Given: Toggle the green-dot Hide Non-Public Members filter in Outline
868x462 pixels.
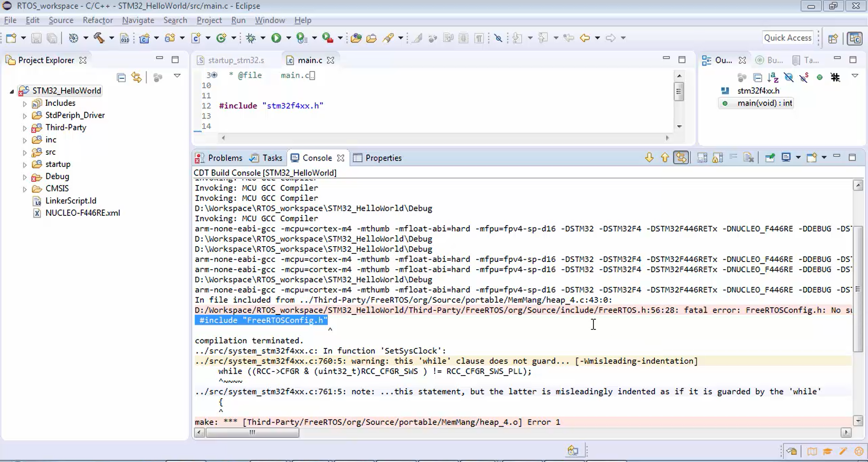Looking at the screenshot, I should (820, 77).
